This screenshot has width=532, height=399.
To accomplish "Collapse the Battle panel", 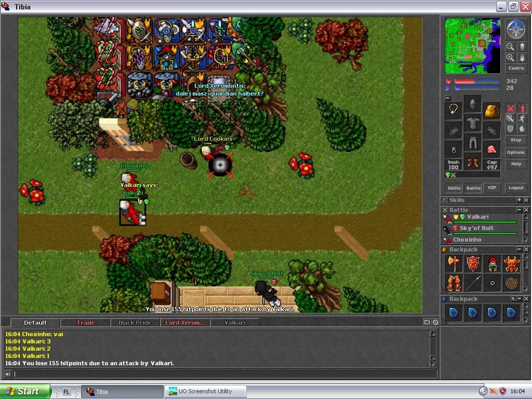I will [519, 210].
